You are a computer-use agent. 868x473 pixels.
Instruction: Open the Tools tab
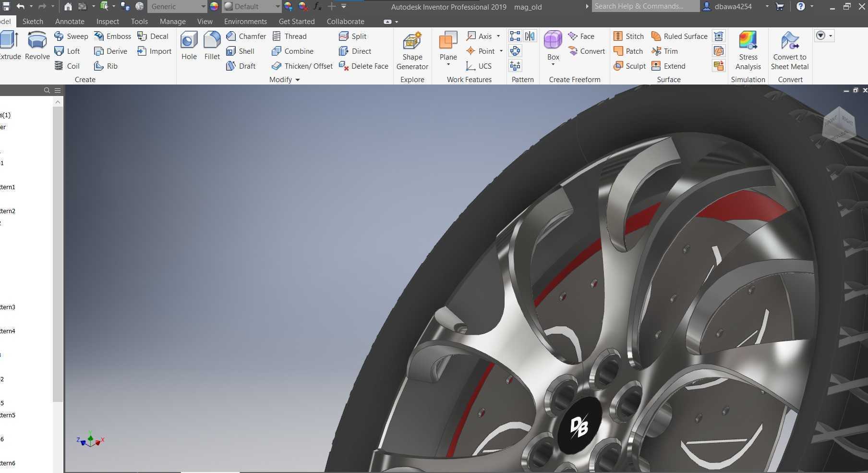pyautogui.click(x=139, y=22)
